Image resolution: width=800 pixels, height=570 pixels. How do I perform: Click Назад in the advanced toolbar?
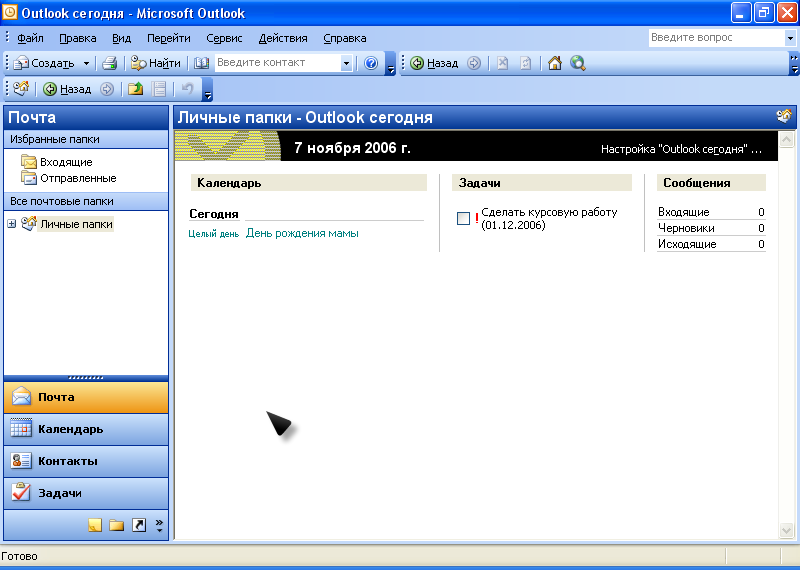coord(67,89)
